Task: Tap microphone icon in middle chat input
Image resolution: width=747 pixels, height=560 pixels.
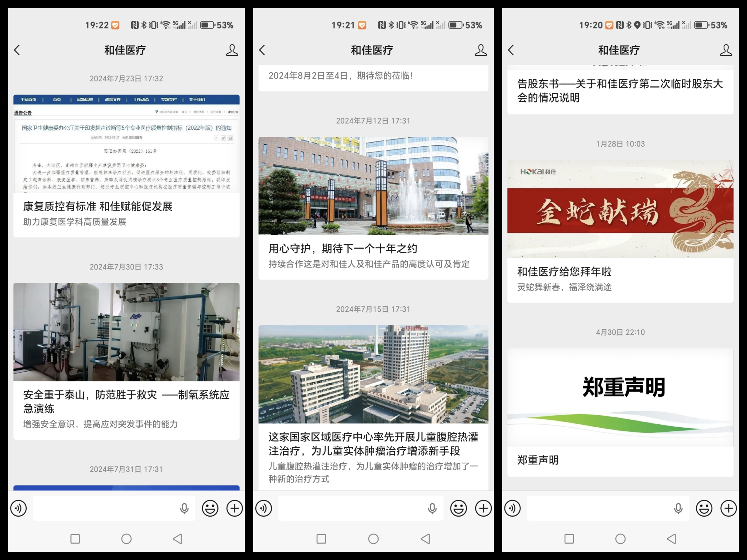Action: [432, 508]
